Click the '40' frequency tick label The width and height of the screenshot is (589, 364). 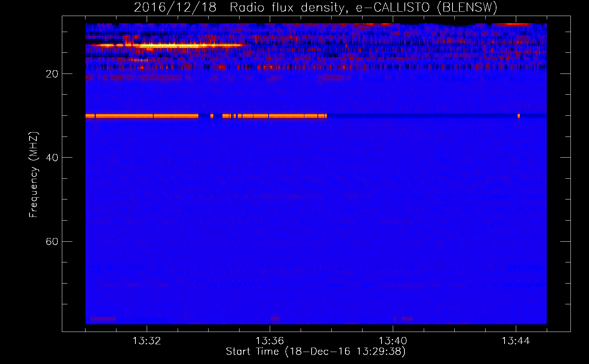(x=52, y=158)
